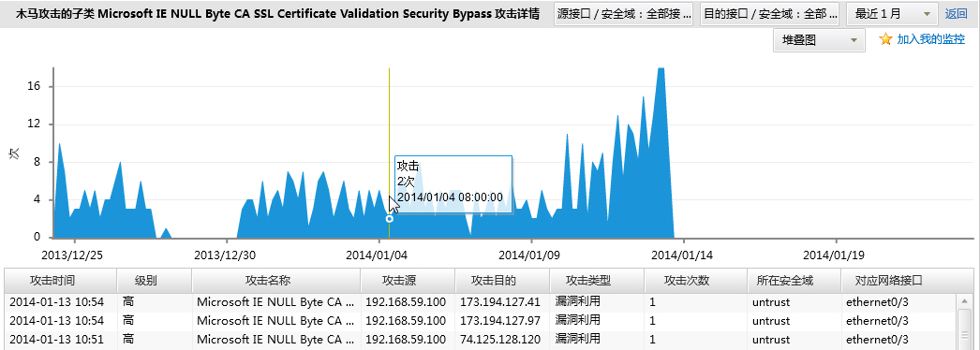Click 高 level in the 10:51 row
The image size is (980, 350).
point(128,339)
